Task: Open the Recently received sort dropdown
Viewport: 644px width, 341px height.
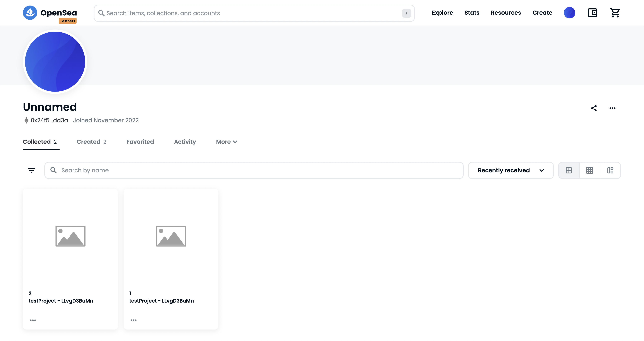Action: (x=511, y=170)
